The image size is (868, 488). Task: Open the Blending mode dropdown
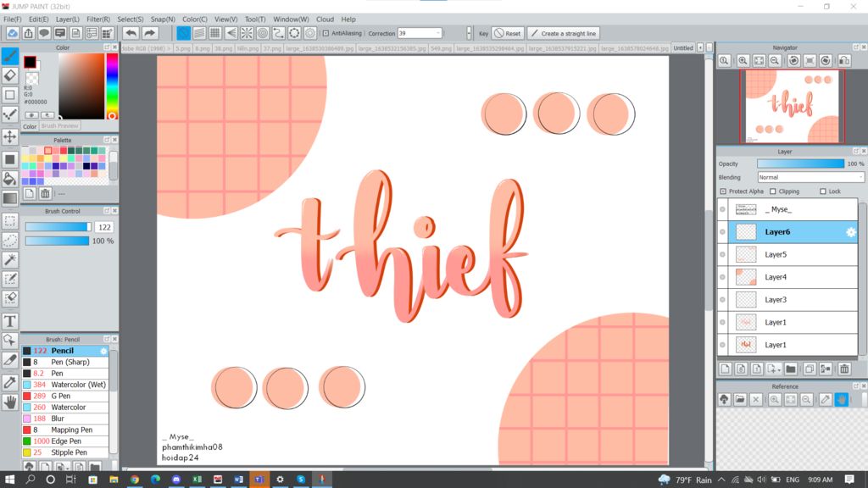pyautogui.click(x=810, y=178)
